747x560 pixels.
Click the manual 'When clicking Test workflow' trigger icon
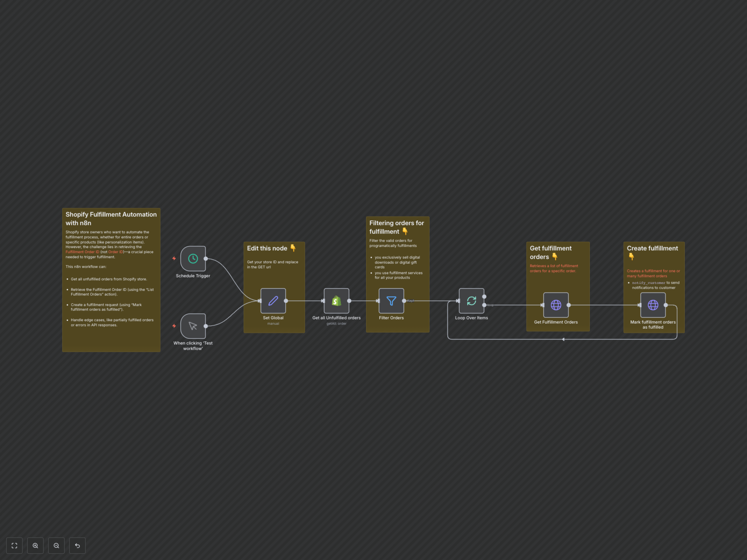(193, 326)
